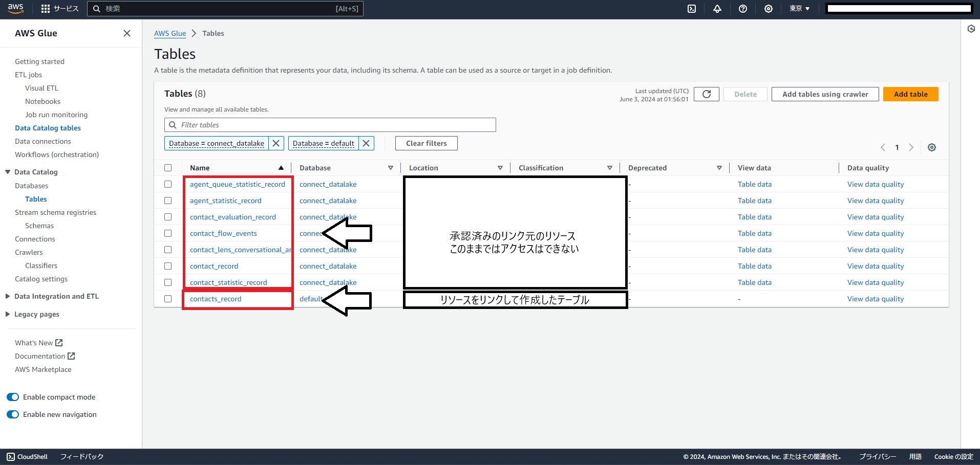Toggle Enable compact mode switch

click(x=13, y=397)
